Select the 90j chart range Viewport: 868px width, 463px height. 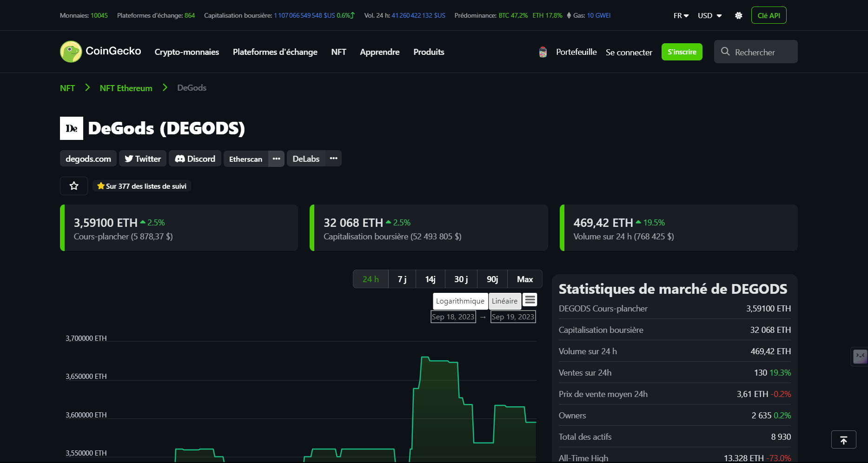[492, 279]
